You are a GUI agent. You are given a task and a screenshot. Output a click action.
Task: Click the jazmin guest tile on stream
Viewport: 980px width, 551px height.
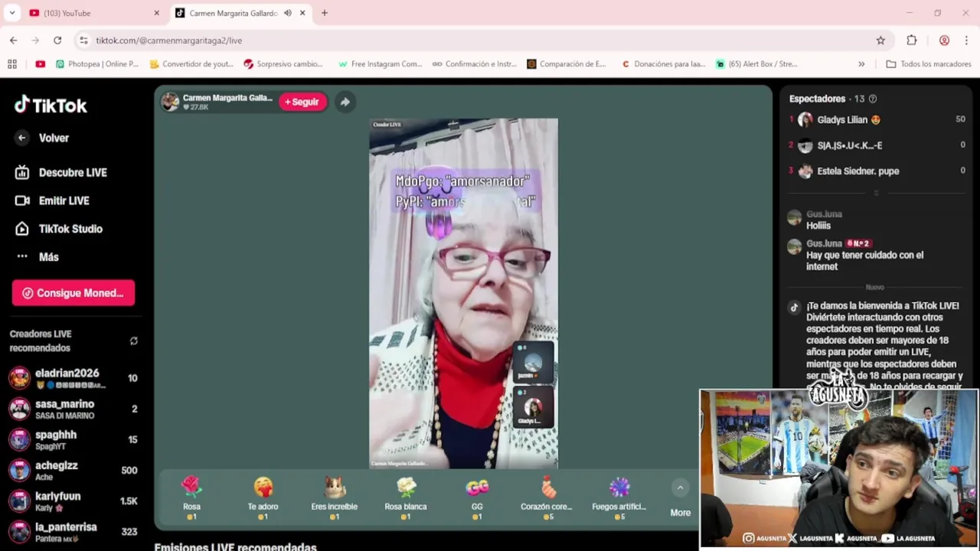click(534, 362)
